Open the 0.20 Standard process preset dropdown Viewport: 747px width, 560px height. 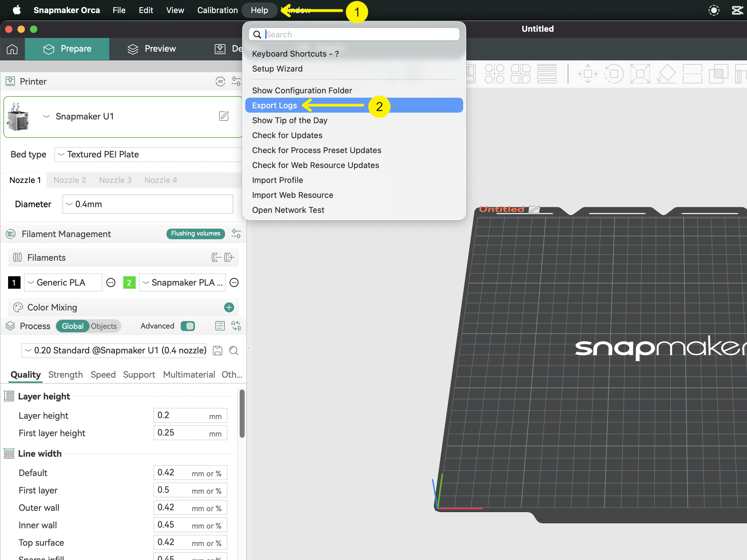(x=114, y=350)
